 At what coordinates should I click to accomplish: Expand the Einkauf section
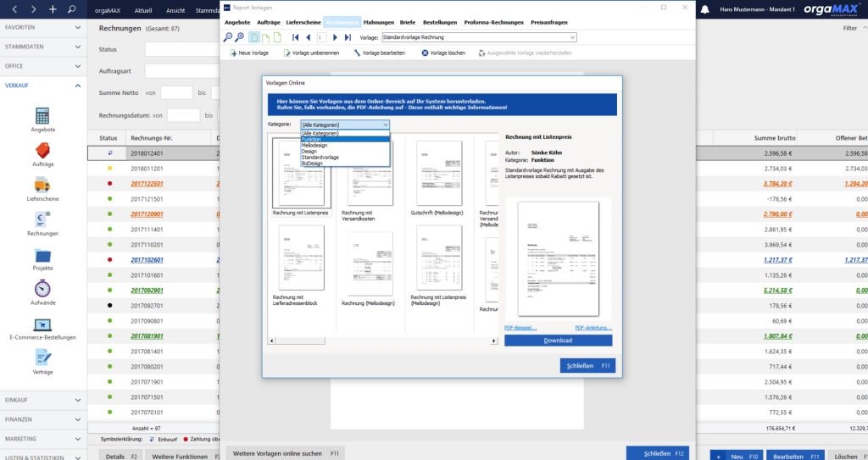coord(43,400)
